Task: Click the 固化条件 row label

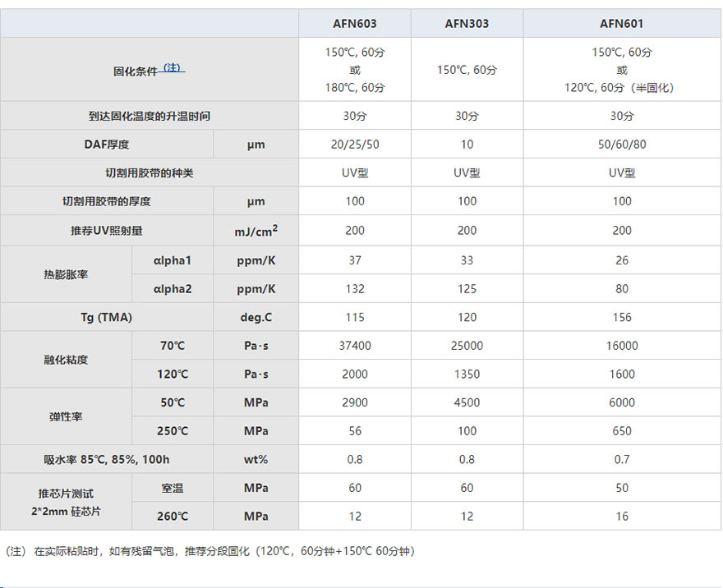Action: (x=135, y=71)
